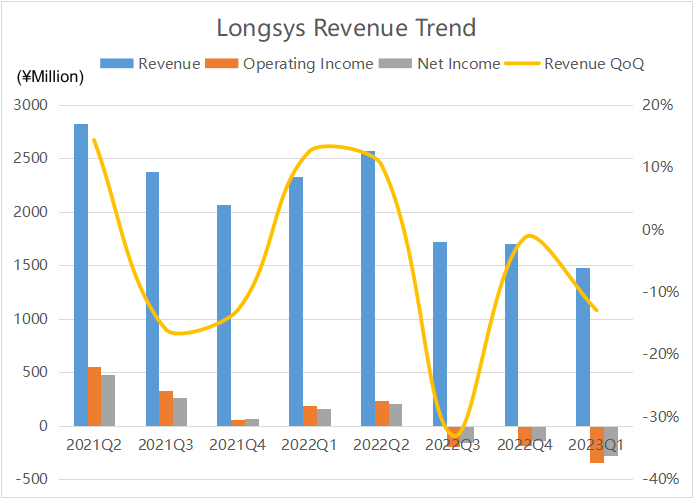This screenshot has height=499, width=693.
Task: Click the 3000 left axis value
Action: coord(30,105)
